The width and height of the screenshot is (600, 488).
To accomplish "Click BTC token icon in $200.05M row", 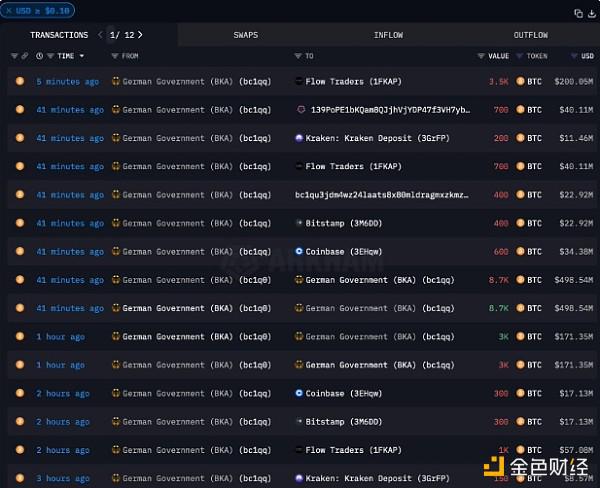I will [520, 81].
